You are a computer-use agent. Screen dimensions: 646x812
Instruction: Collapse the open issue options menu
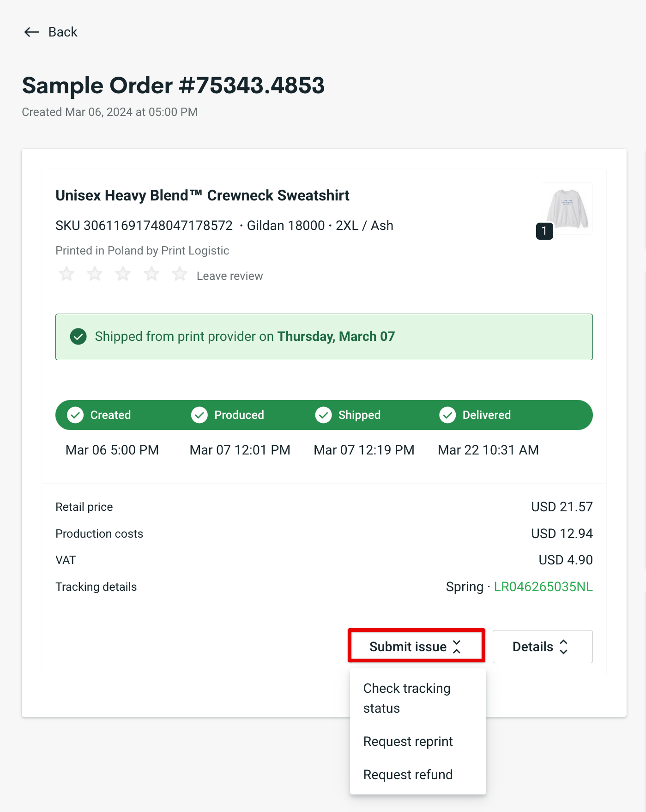[x=416, y=646]
